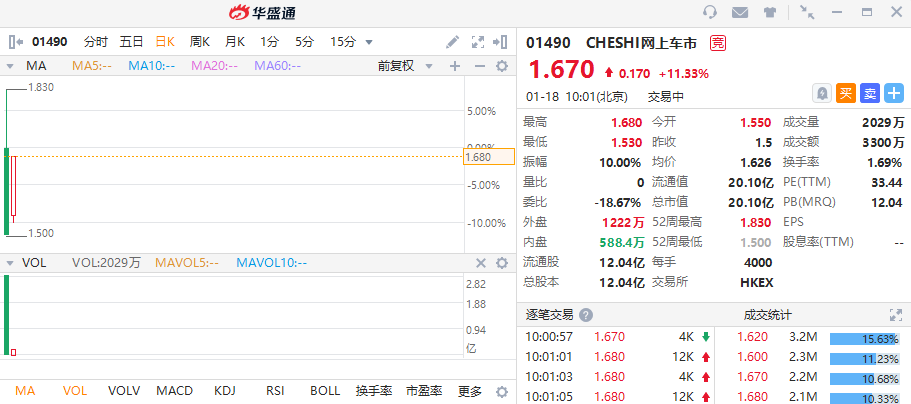Set price alert bell icon

tap(822, 93)
